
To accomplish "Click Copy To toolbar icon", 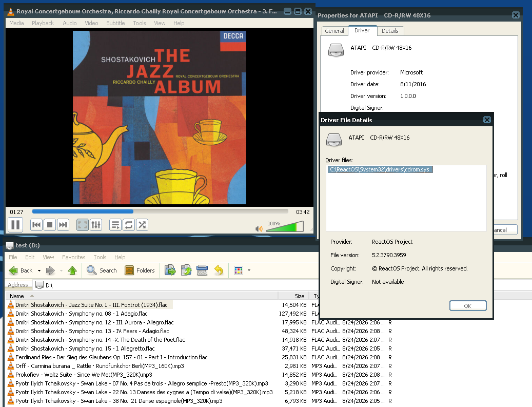I will [x=186, y=270].
